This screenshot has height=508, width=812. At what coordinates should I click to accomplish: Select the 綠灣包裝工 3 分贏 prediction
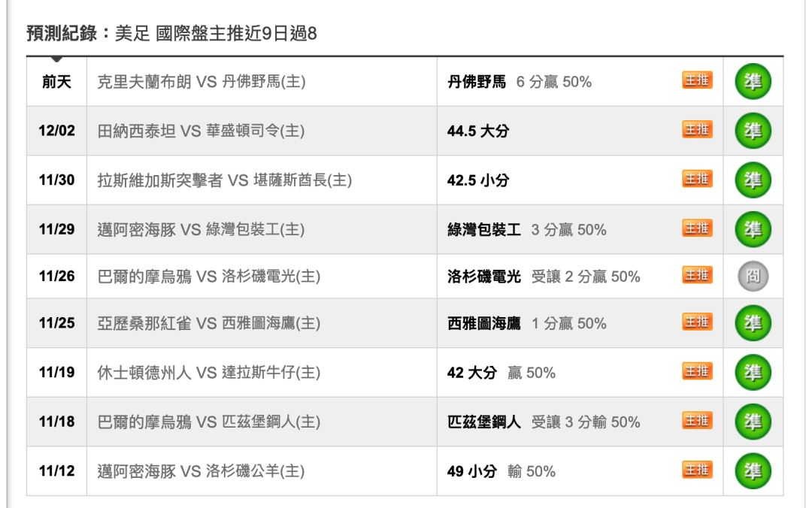[526, 229]
